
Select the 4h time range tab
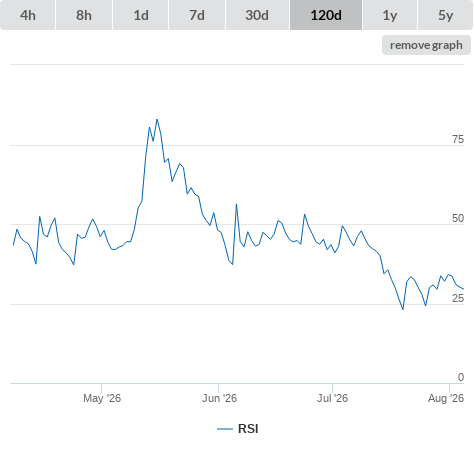(28, 15)
